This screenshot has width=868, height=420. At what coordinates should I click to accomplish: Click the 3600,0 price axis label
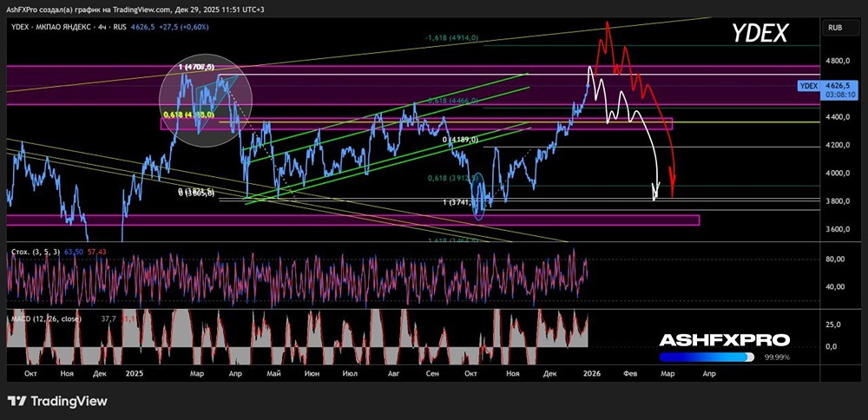pos(838,229)
